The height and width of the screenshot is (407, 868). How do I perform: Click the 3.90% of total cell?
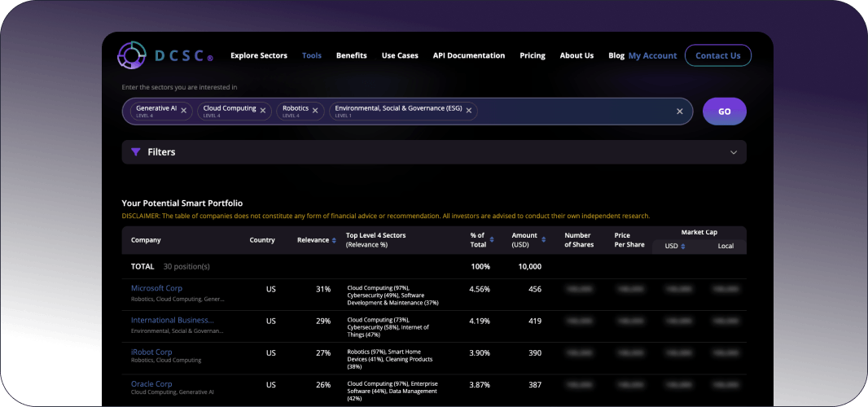tap(480, 352)
